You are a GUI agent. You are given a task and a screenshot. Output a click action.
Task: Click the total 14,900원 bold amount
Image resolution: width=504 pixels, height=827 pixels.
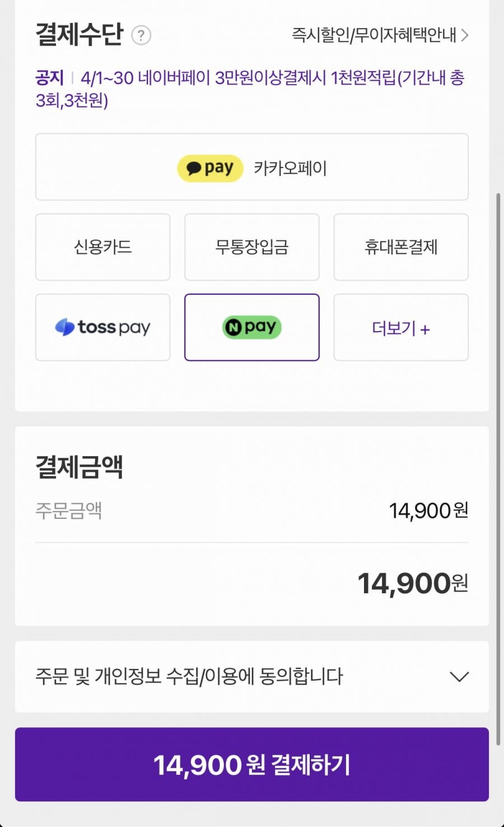412,583
